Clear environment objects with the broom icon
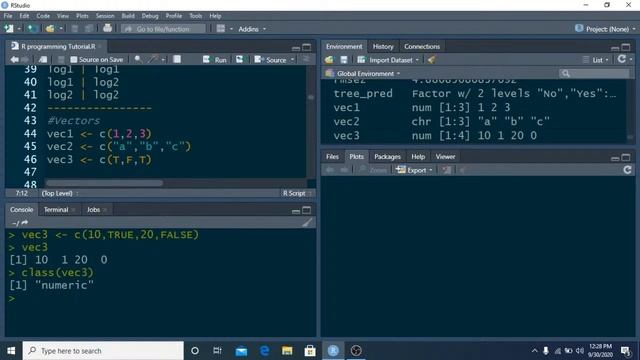 (x=431, y=60)
